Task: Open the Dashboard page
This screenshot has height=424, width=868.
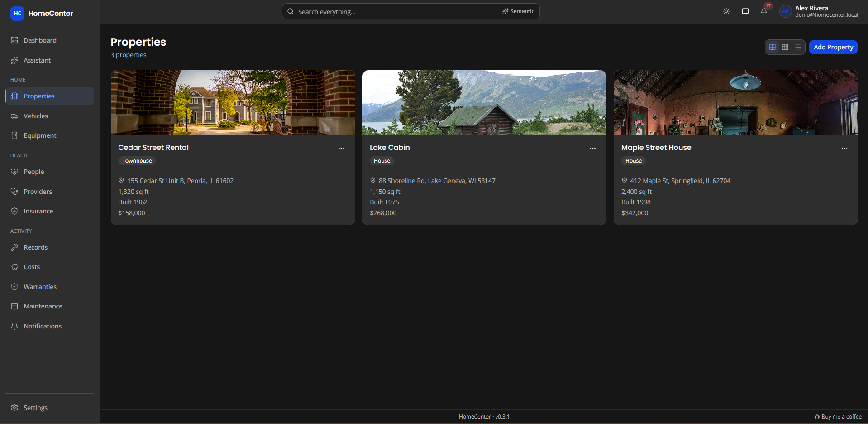Action: tap(49, 40)
